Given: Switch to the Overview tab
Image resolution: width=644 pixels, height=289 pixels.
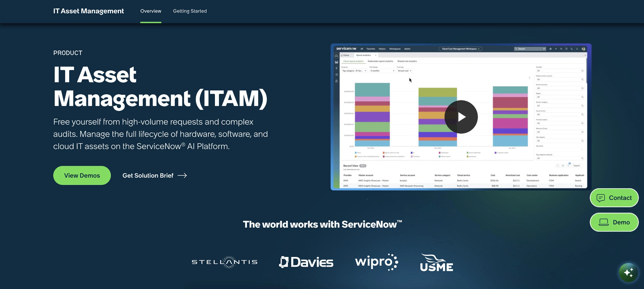Looking at the screenshot, I should pyautogui.click(x=151, y=11).
